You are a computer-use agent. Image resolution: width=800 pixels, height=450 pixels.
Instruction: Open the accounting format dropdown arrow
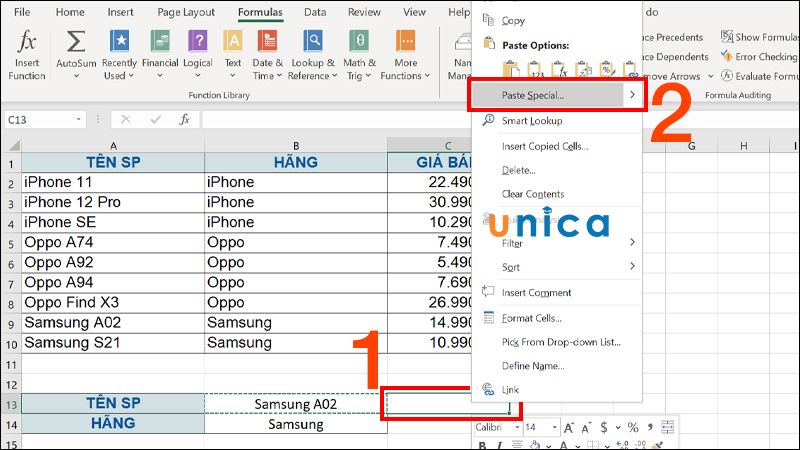618,428
